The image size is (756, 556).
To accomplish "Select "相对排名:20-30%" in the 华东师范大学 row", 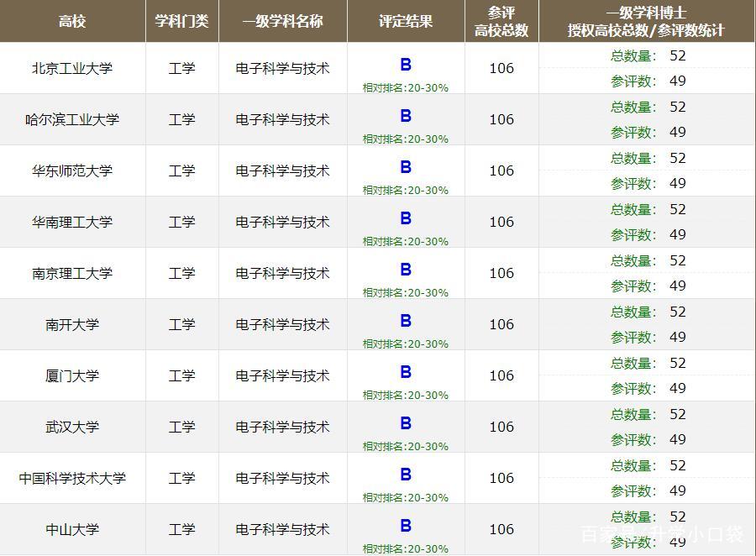I will [406, 190].
